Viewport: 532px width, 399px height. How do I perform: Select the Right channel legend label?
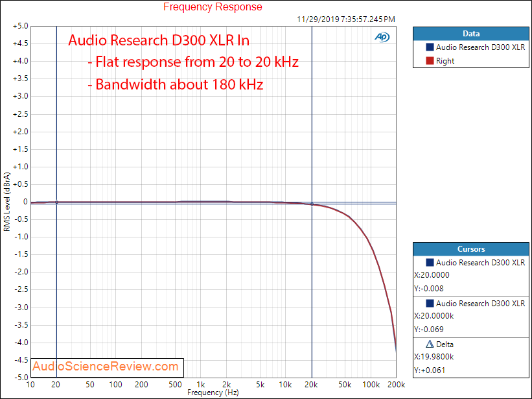pos(445,61)
